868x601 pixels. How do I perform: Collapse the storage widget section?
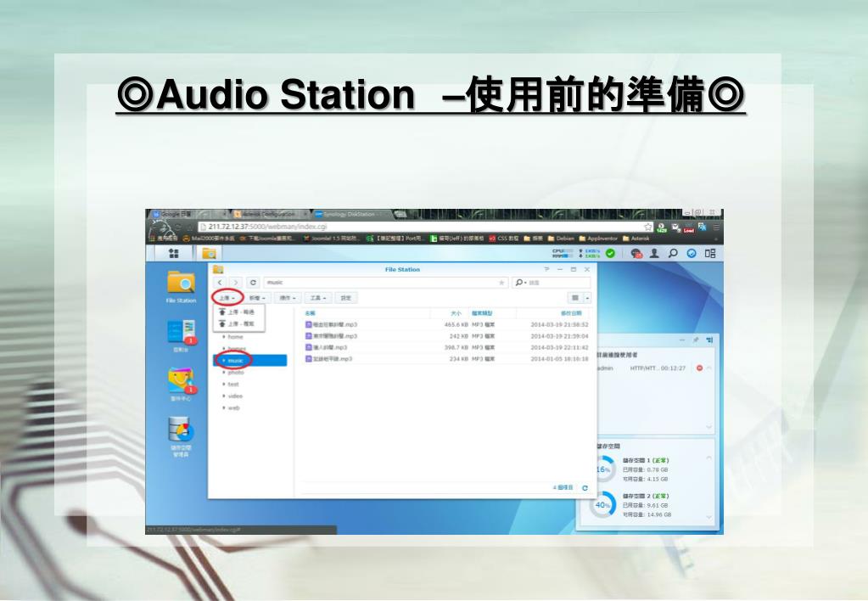[x=709, y=458]
